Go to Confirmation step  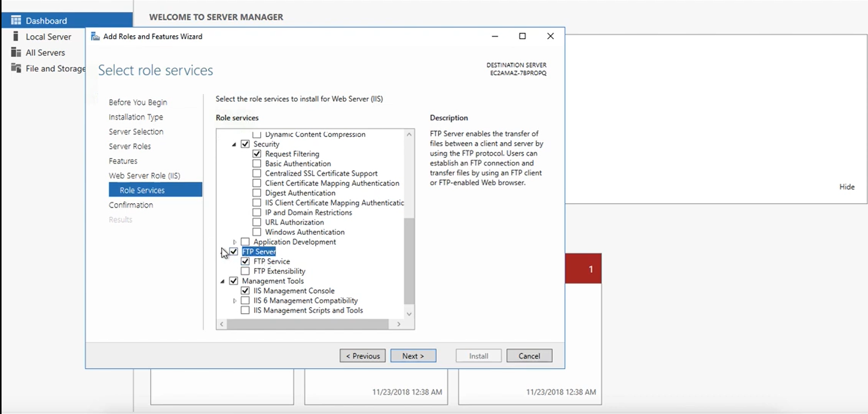[x=131, y=205]
